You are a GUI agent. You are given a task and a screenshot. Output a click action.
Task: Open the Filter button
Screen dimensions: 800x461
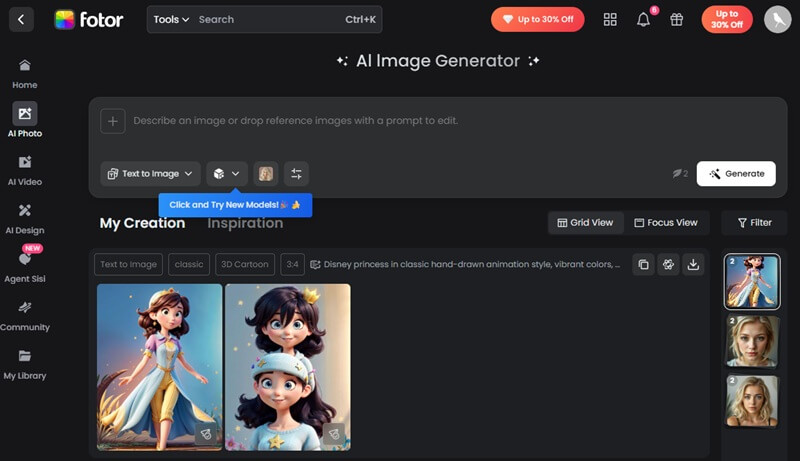(x=754, y=223)
